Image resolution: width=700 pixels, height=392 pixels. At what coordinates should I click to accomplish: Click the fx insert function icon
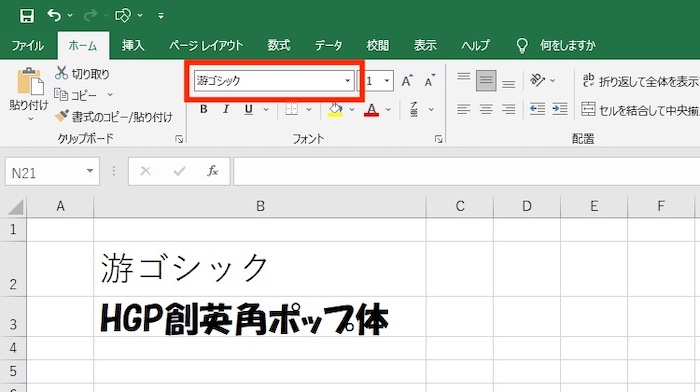coord(212,171)
